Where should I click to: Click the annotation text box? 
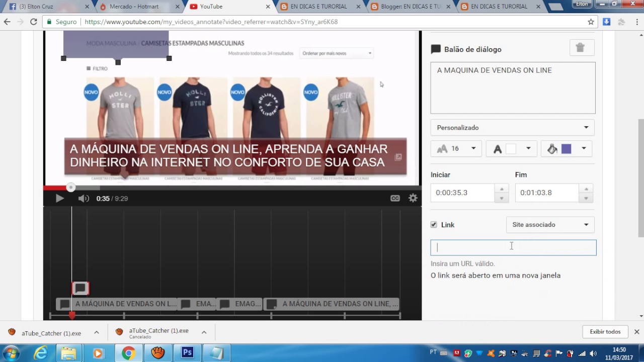click(x=513, y=88)
